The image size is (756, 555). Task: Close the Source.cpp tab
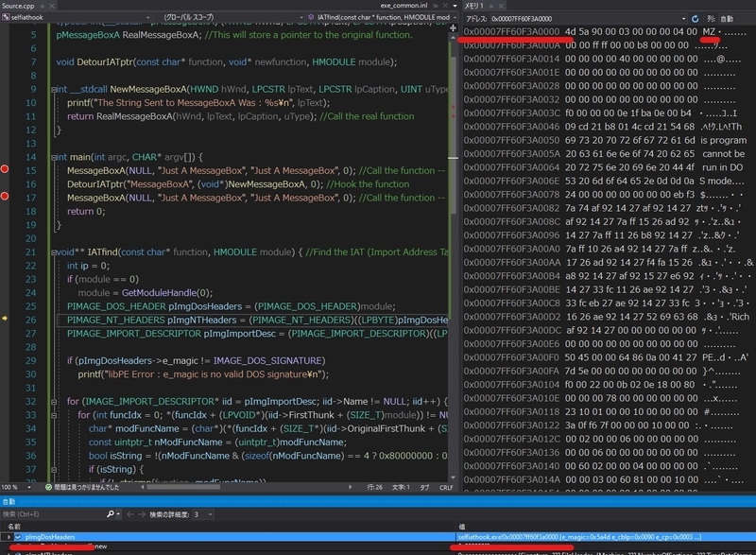coord(52,6)
